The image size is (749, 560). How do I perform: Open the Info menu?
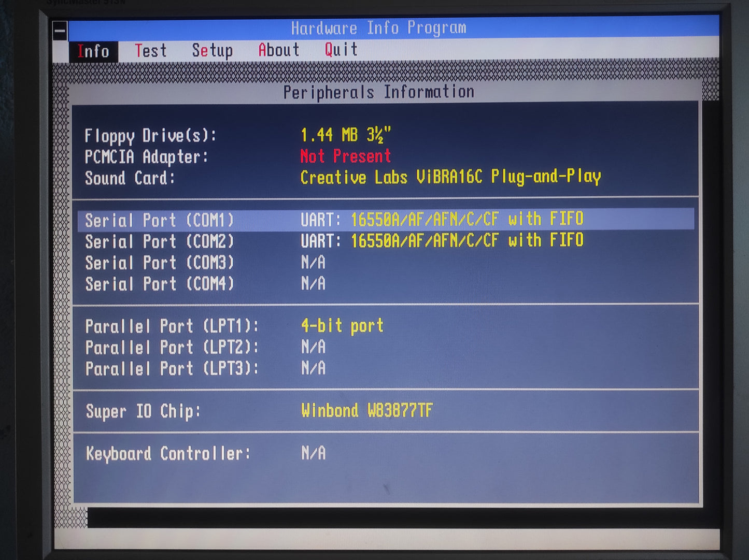point(93,50)
